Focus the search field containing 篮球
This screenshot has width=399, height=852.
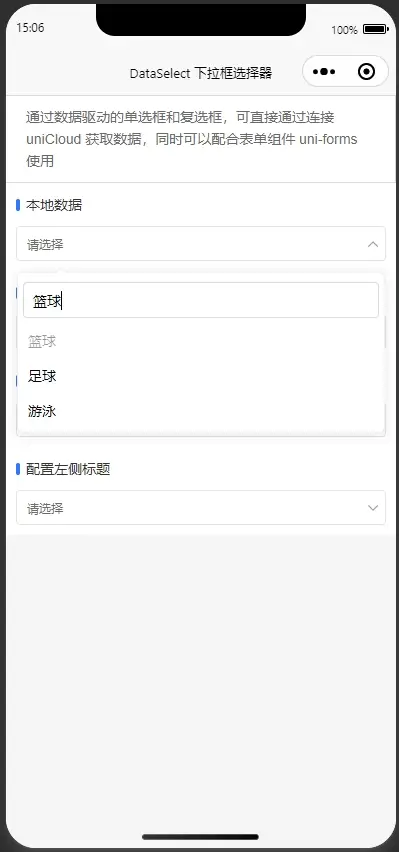pos(201,300)
